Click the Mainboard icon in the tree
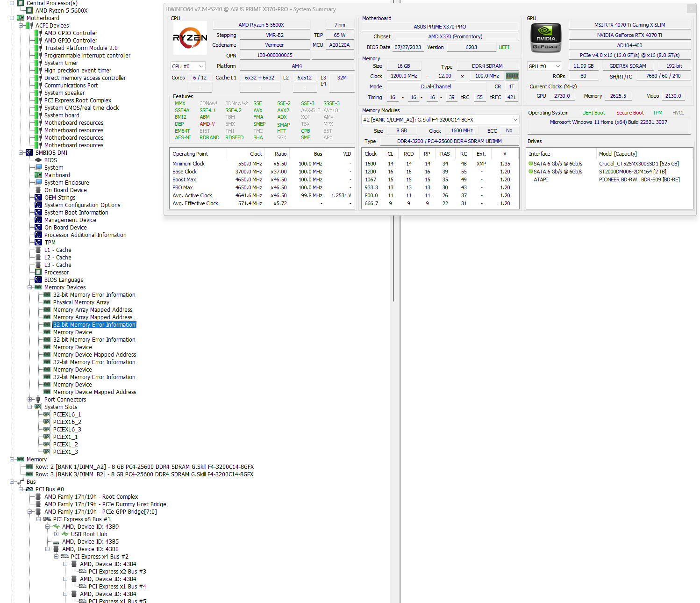700x603 pixels. 38,175
